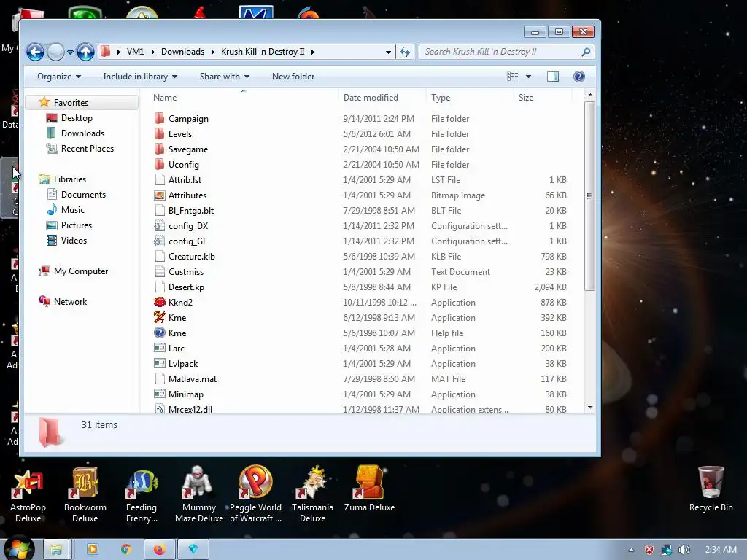Screen dimensions: 747x560
Task: Click the Help question mark icon
Action: pos(578,76)
